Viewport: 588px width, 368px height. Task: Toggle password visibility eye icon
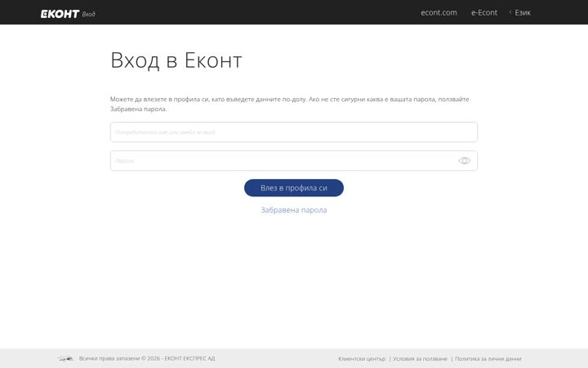coord(464,161)
